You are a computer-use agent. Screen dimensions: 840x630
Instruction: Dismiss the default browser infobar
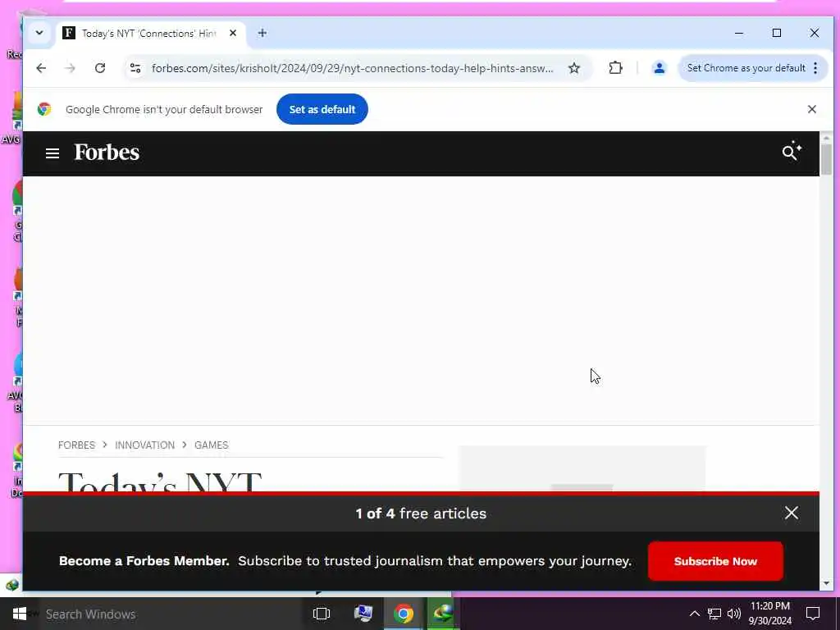coord(811,109)
